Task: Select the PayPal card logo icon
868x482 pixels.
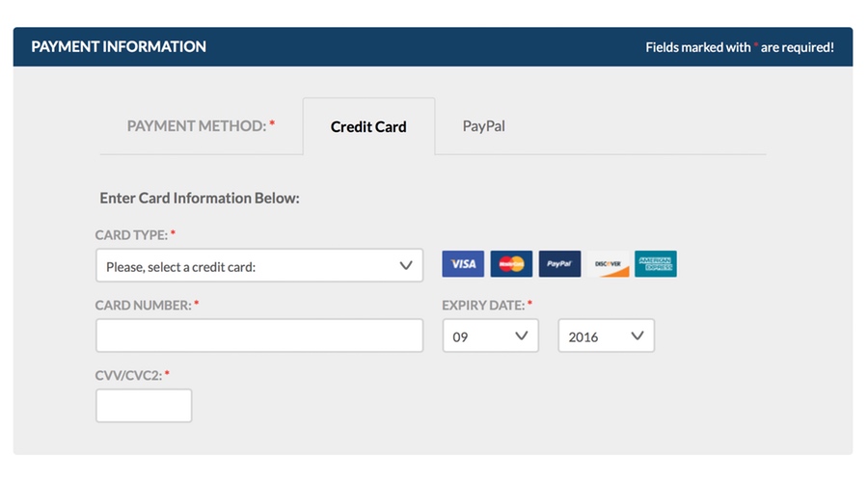Action: pos(559,264)
